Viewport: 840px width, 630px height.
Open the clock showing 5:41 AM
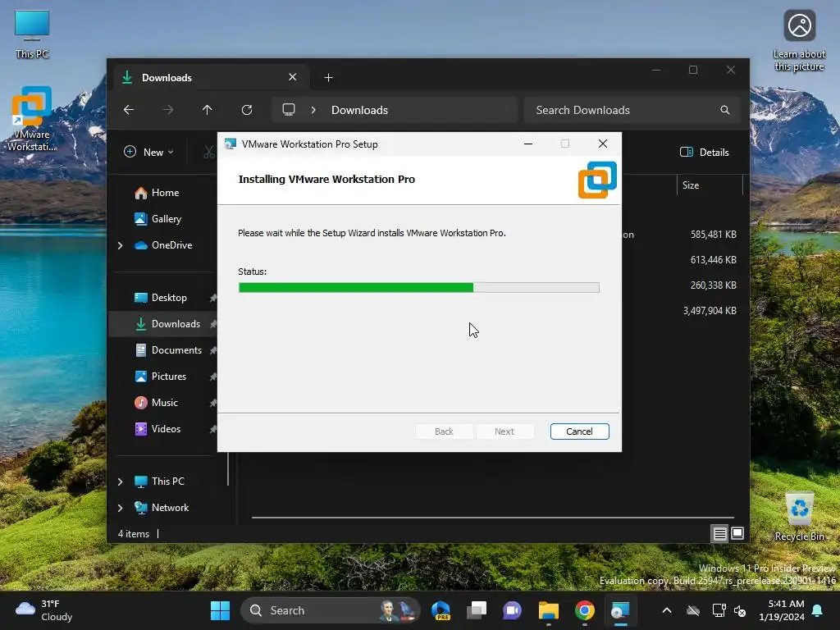[x=782, y=610]
